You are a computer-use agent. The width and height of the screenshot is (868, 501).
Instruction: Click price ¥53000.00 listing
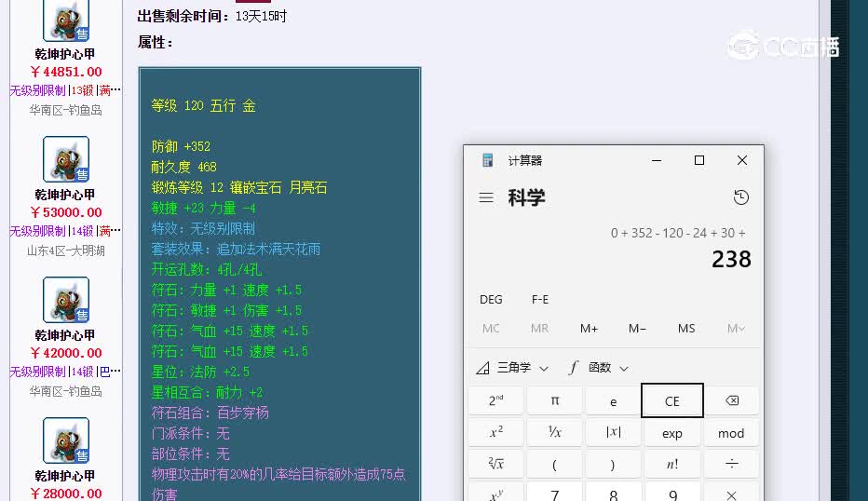click(x=66, y=212)
